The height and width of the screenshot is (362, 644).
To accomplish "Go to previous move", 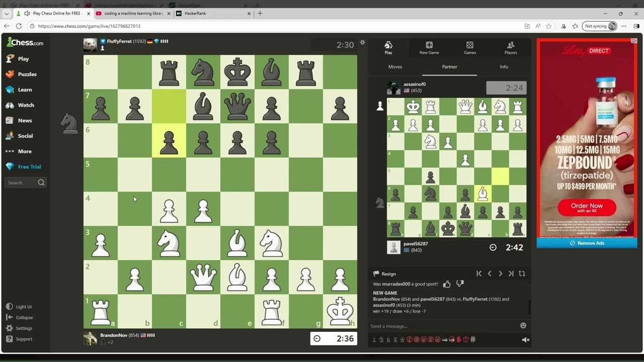I will click(490, 274).
